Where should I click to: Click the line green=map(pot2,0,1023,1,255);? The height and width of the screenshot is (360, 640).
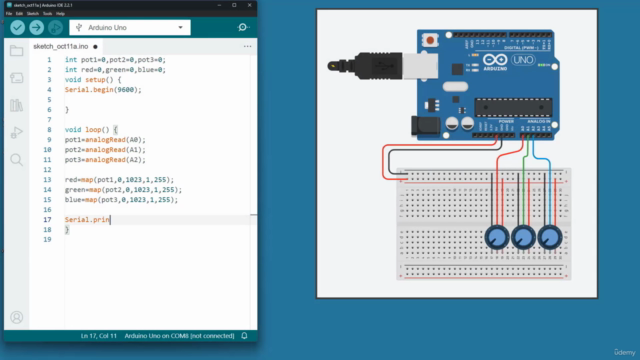pyautogui.click(x=123, y=190)
